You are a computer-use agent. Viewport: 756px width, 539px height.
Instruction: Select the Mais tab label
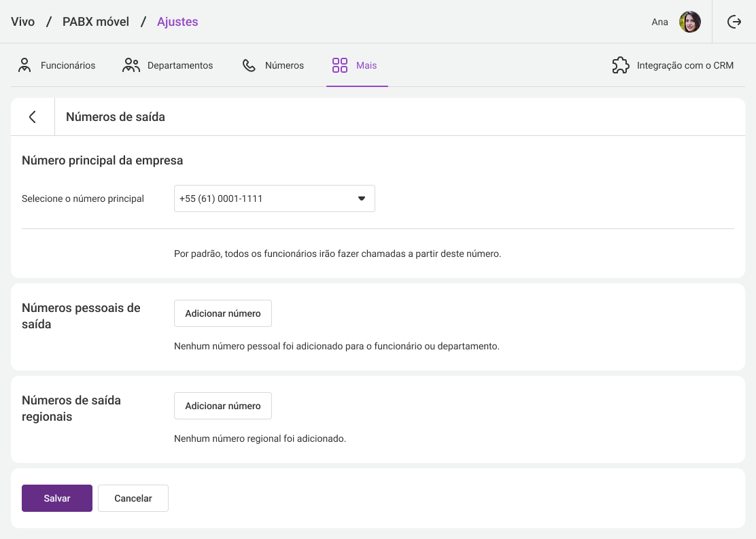pos(366,65)
